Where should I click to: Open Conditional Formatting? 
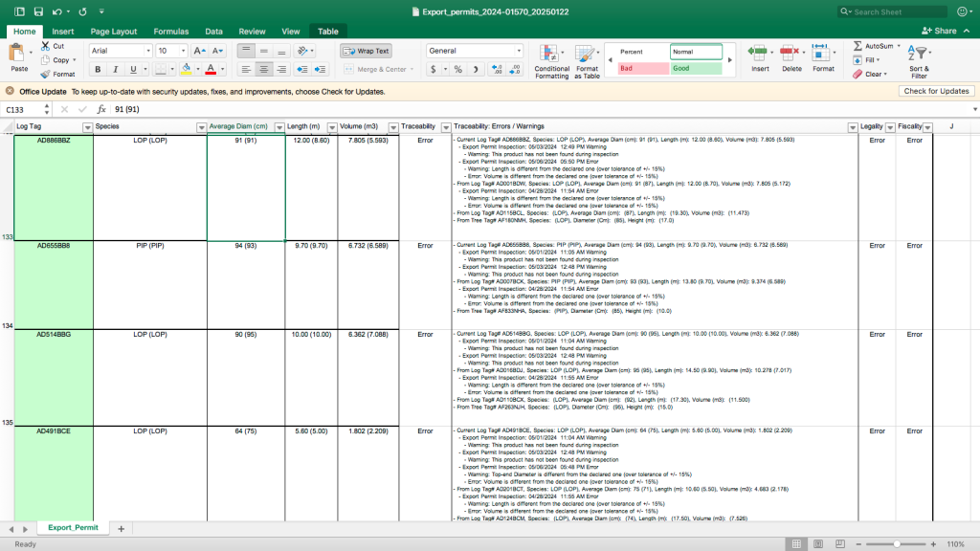551,58
